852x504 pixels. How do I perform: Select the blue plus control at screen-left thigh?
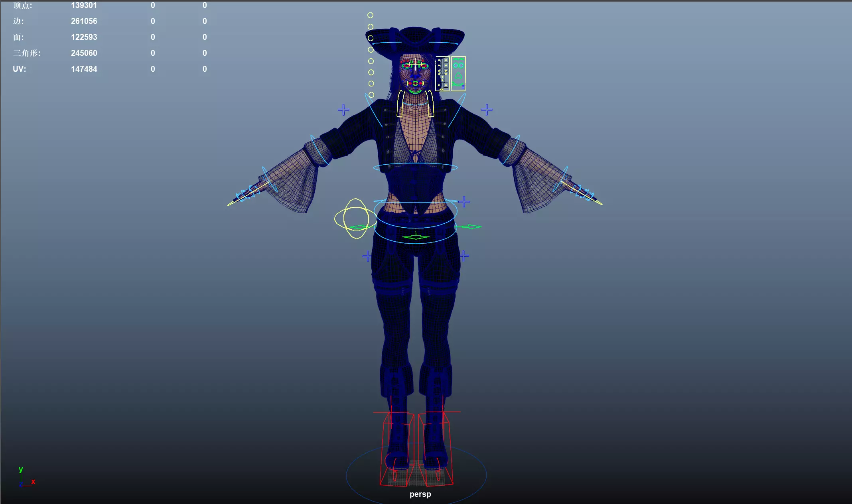(x=367, y=256)
